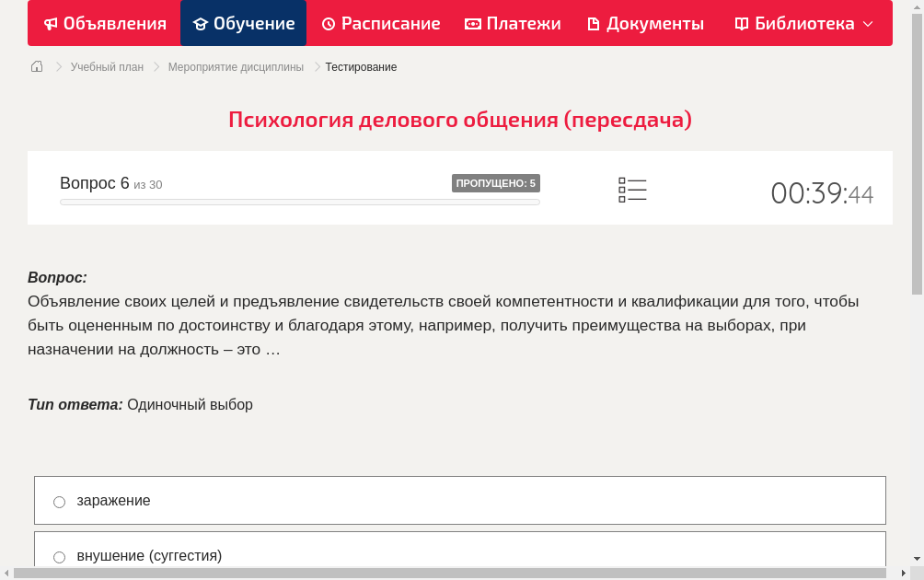Click the question progress bar

[299, 202]
